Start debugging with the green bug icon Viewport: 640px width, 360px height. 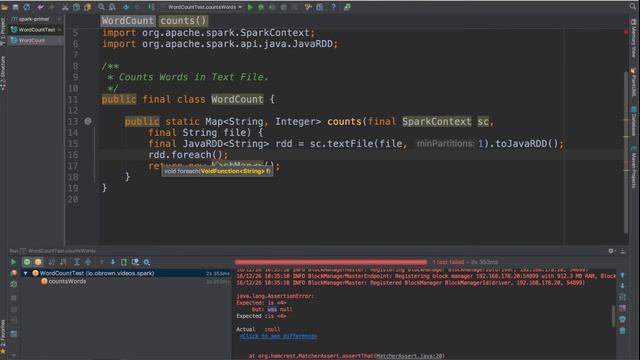click(261, 7)
